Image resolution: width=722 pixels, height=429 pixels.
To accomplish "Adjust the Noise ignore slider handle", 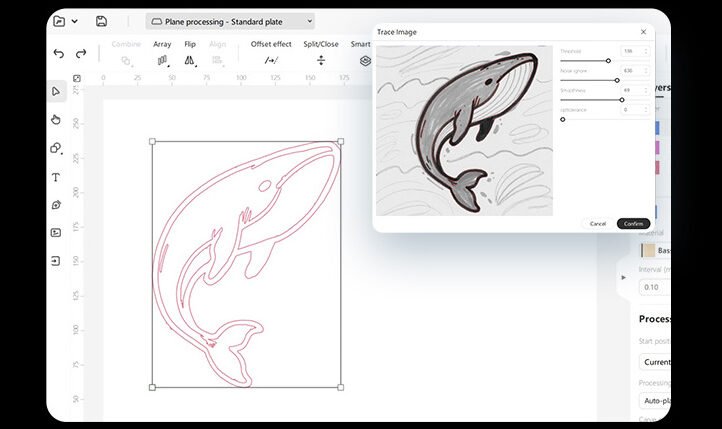I will tap(617, 81).
